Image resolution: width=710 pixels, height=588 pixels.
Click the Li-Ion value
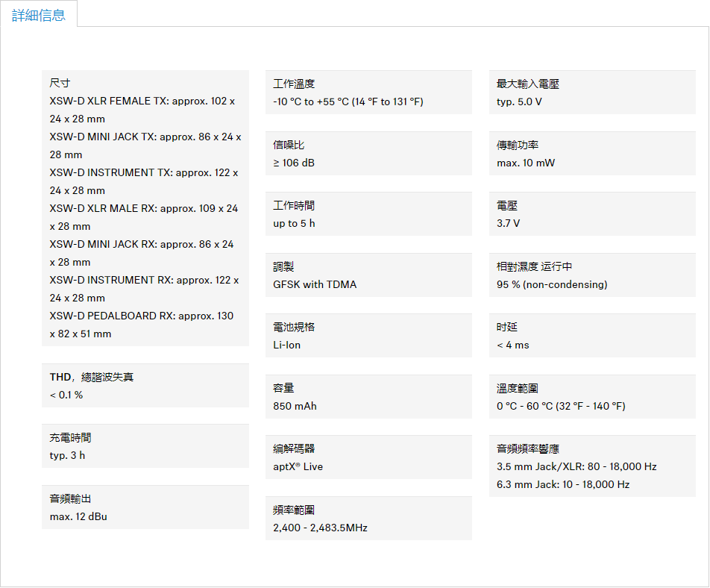[x=286, y=345]
